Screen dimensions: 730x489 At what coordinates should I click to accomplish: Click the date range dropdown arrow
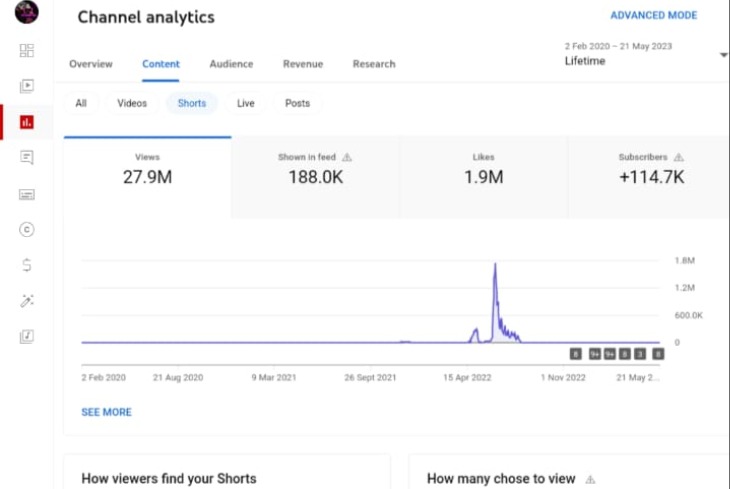(x=724, y=55)
